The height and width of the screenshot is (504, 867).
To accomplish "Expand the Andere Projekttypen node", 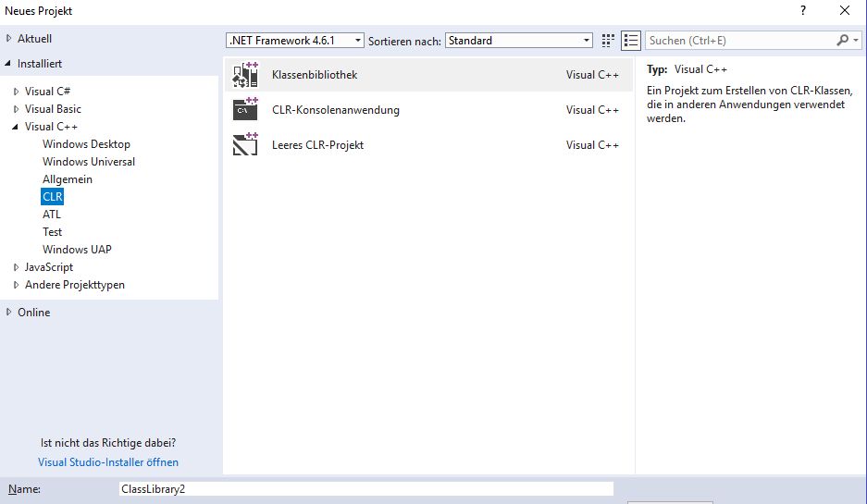I will tap(16, 285).
